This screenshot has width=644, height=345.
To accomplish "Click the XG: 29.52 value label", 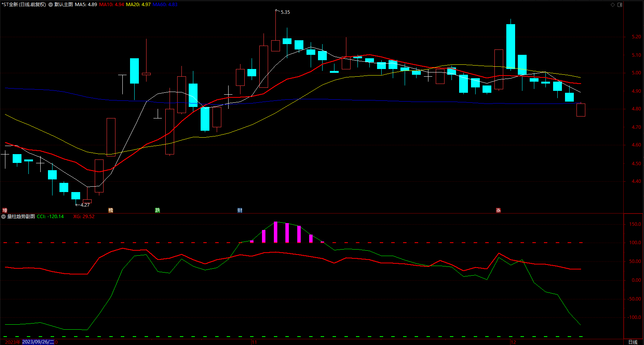I will pos(84,217).
